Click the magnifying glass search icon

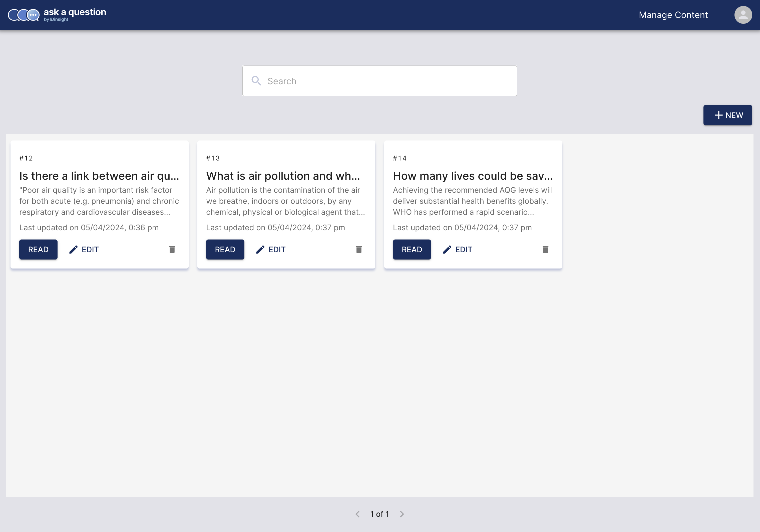(256, 81)
